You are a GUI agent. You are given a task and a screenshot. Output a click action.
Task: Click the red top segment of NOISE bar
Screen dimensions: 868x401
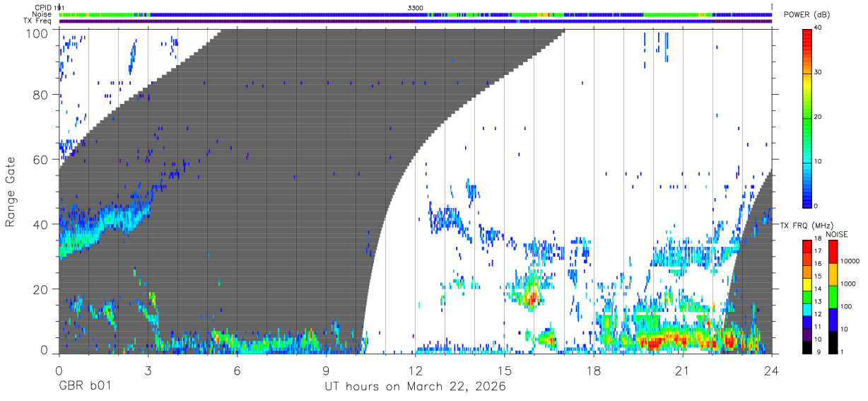click(833, 252)
